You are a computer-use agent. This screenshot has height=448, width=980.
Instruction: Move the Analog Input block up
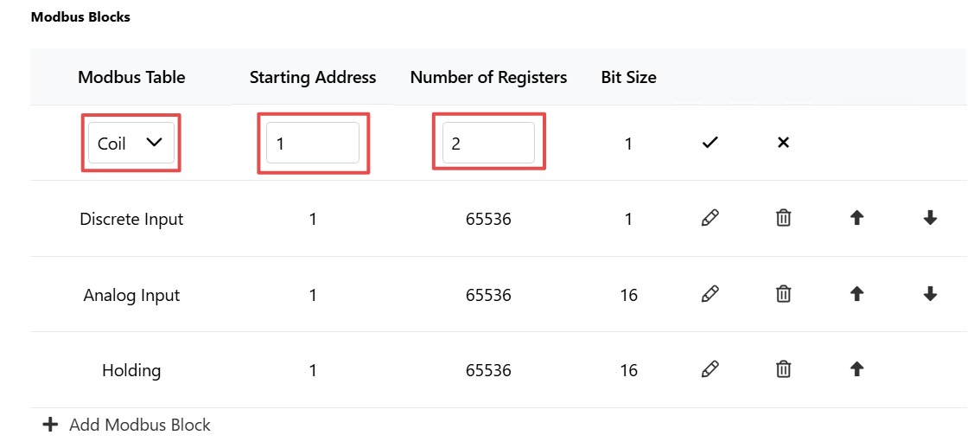[x=857, y=293]
